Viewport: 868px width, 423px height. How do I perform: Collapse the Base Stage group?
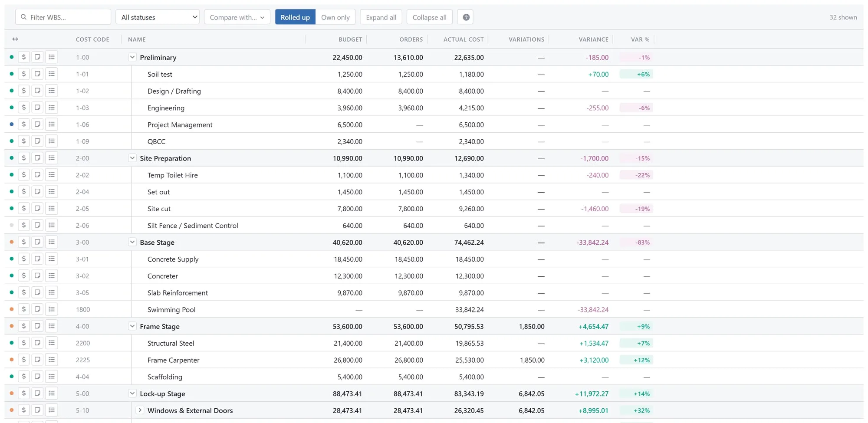pos(132,242)
